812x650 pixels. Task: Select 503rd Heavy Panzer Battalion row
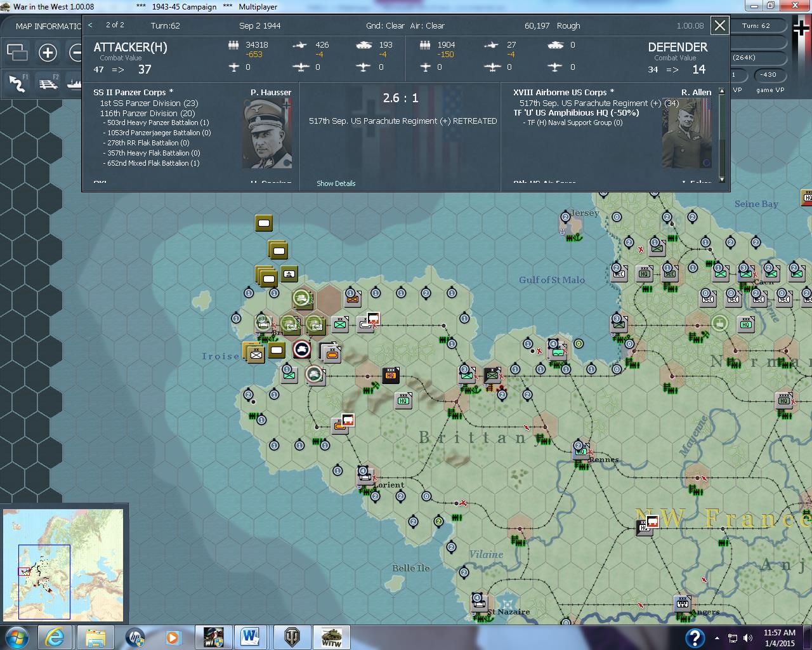(156, 123)
